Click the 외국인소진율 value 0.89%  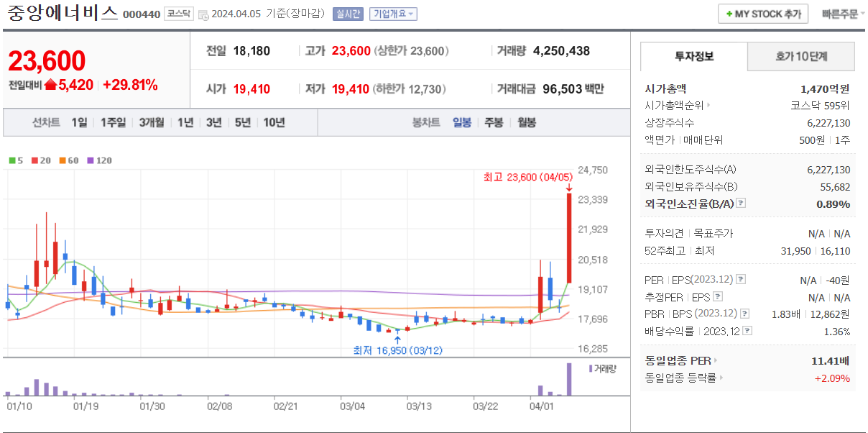833,204
